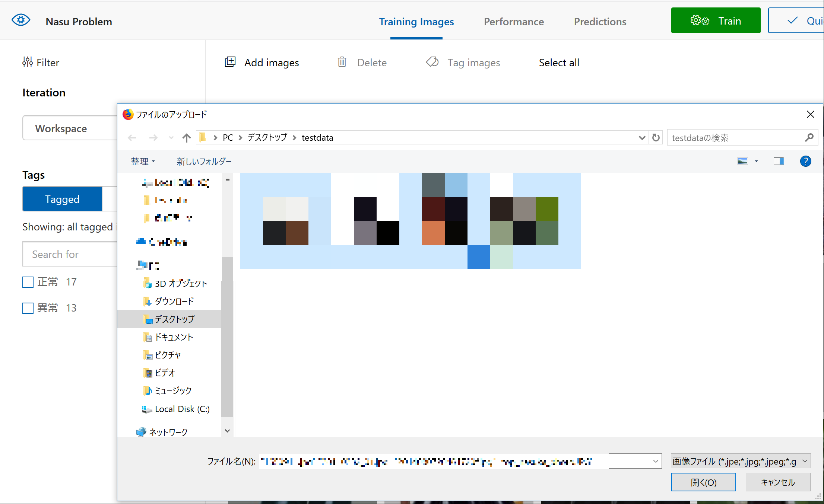The height and width of the screenshot is (504, 824).
Task: Expand the address bar path history dropdown
Action: pos(641,138)
